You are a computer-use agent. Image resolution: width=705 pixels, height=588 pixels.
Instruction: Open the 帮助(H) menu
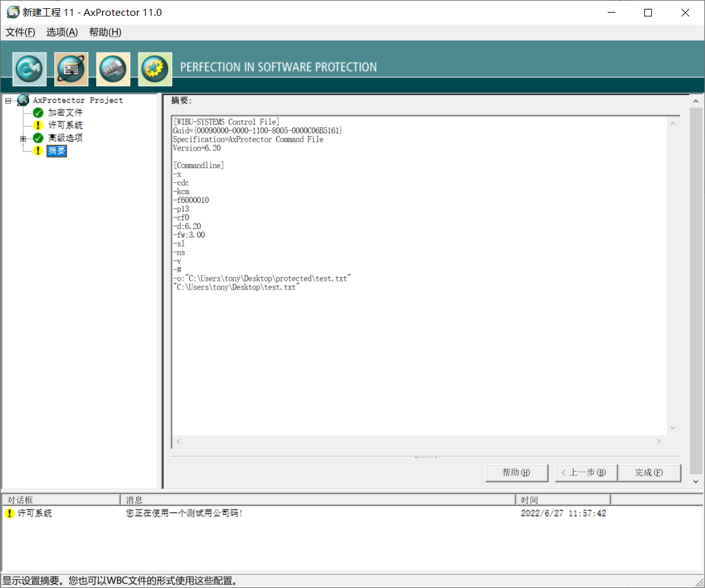coord(105,32)
